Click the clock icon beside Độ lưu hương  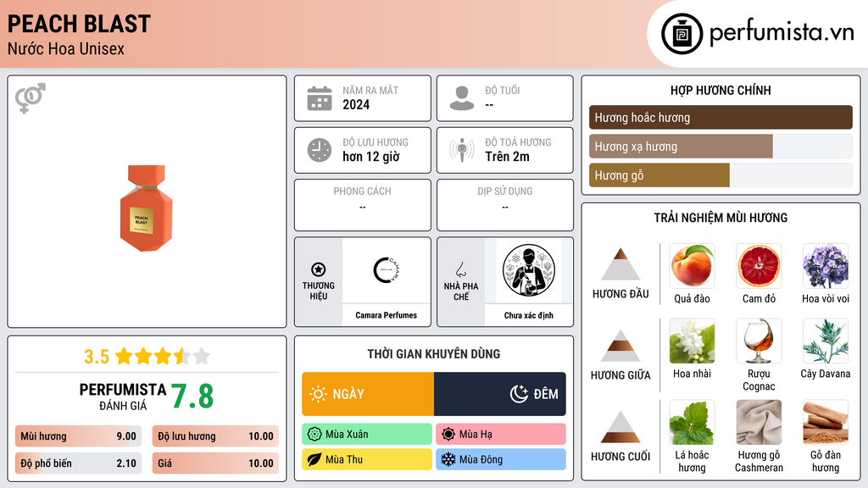pos(320,150)
